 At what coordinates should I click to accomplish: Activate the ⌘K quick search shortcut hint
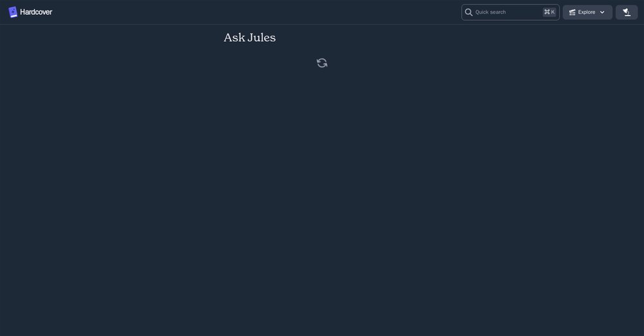click(x=549, y=12)
